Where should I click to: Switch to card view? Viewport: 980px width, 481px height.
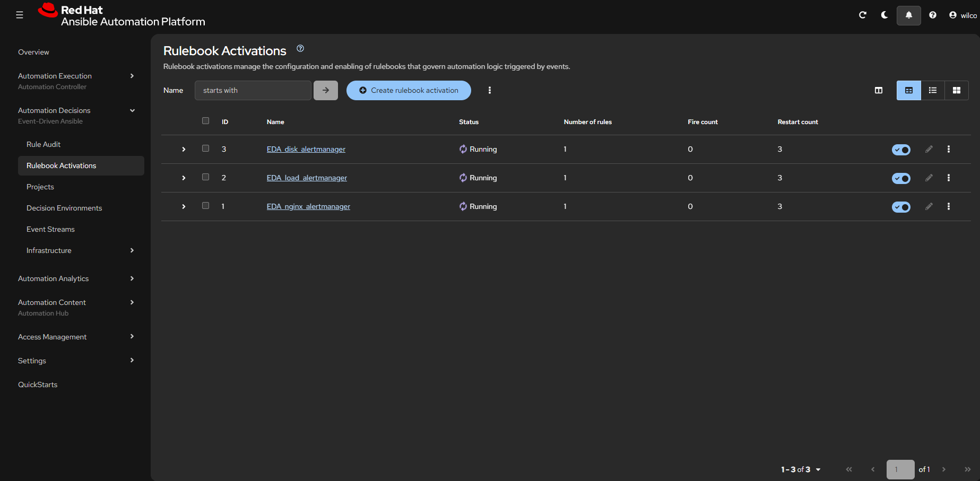click(957, 90)
